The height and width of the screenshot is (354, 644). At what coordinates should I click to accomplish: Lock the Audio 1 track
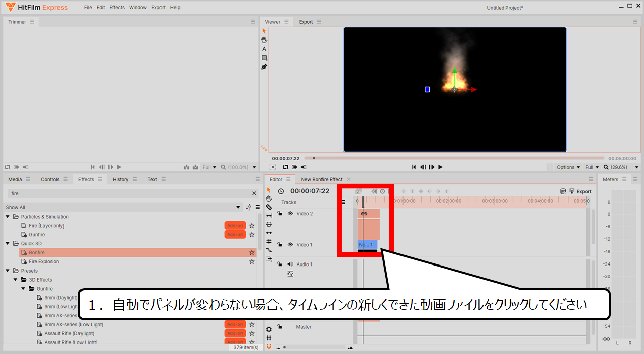click(x=280, y=264)
